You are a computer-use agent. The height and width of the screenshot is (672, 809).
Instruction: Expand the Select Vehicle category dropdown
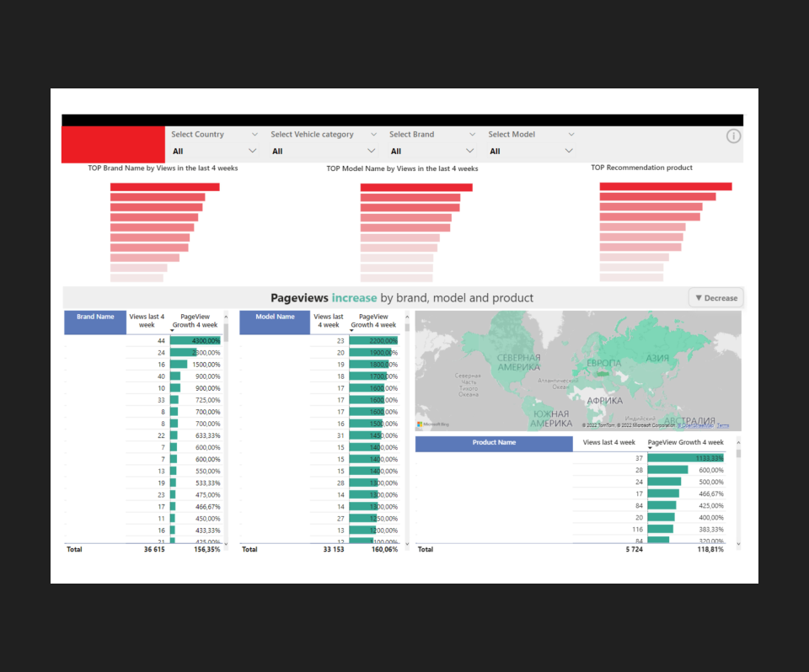point(372,152)
